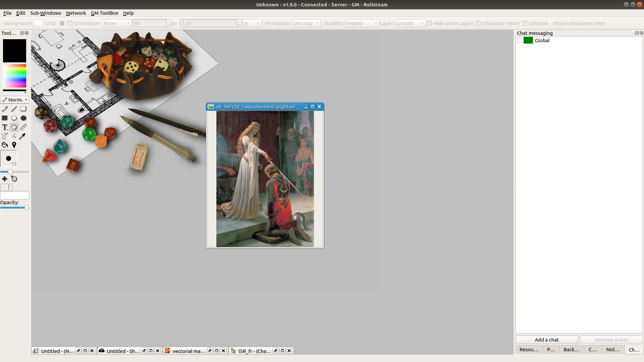Open the Visibility Hidden dropdown
644x362 pixels.
[x=362, y=23]
